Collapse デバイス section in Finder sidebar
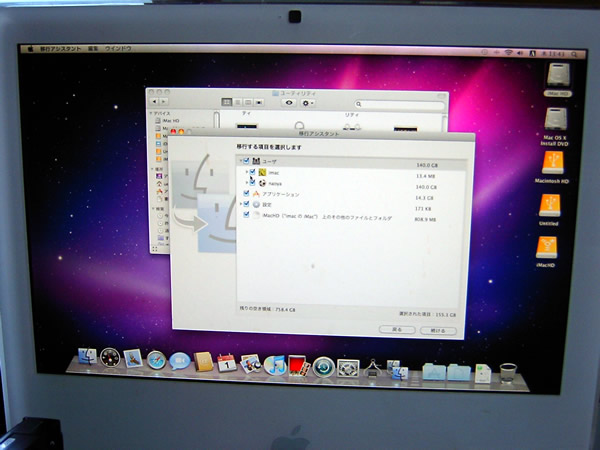Viewport: 600px width, 450px height. [x=152, y=113]
